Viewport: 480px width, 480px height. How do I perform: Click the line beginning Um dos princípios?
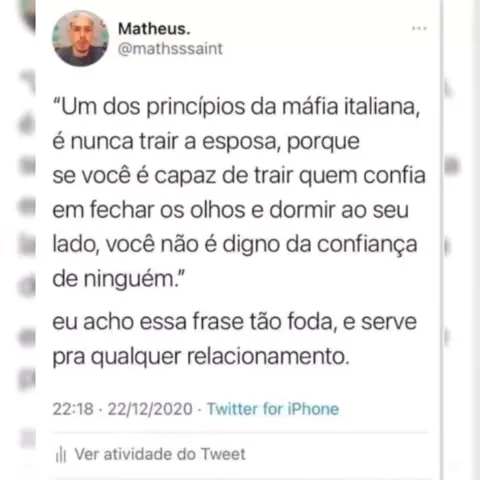(236, 107)
